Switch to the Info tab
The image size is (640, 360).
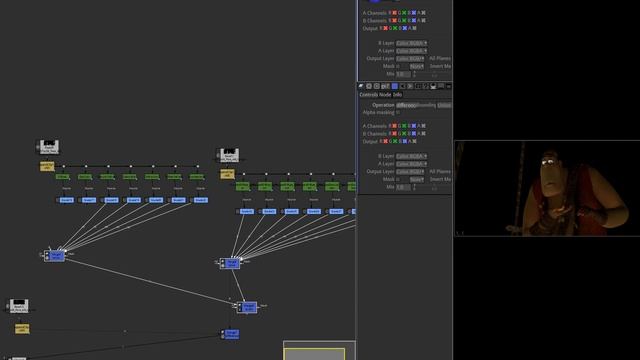pos(397,95)
